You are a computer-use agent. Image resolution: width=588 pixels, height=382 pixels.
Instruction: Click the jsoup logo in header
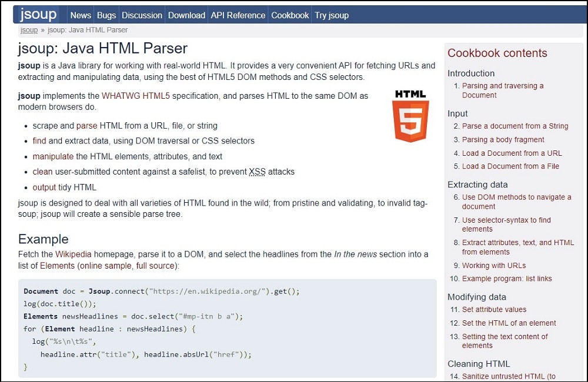[38, 15]
